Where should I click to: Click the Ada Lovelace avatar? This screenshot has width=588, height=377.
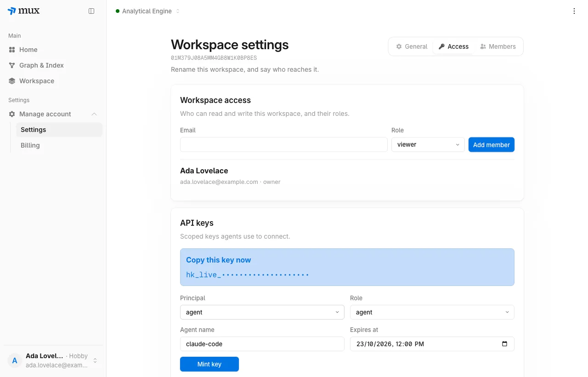point(15,360)
